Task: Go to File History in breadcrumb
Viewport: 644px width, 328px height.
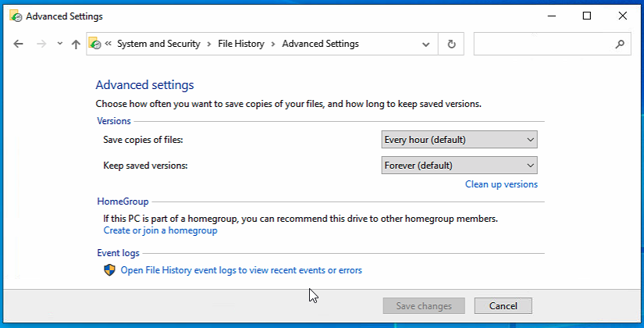Action: coord(240,45)
